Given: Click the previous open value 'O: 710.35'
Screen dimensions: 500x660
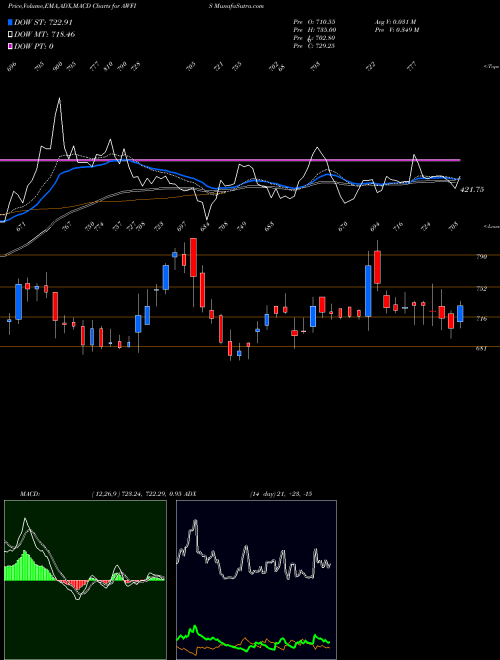Looking at the screenshot, I should [320, 22].
